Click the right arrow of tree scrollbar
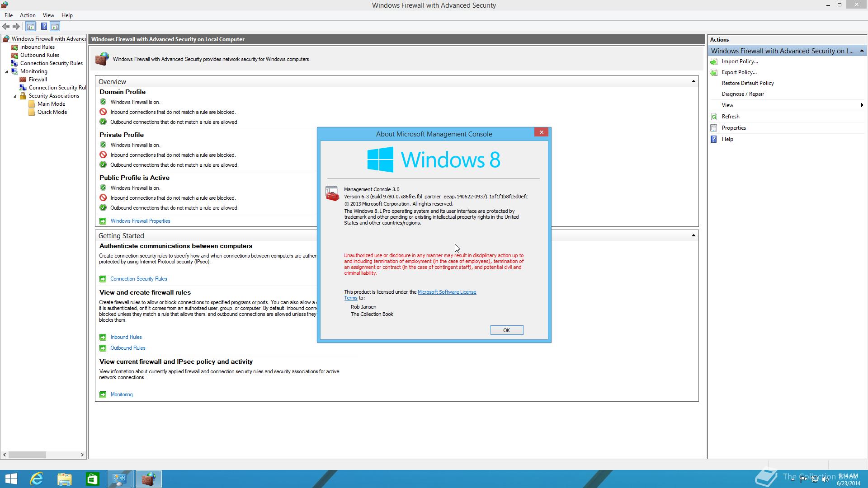868x488 pixels. coord(82,455)
